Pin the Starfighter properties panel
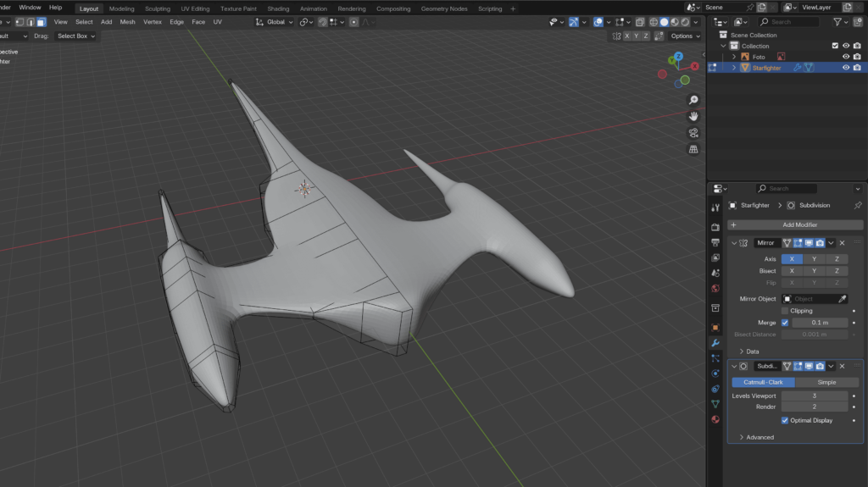 [857, 205]
